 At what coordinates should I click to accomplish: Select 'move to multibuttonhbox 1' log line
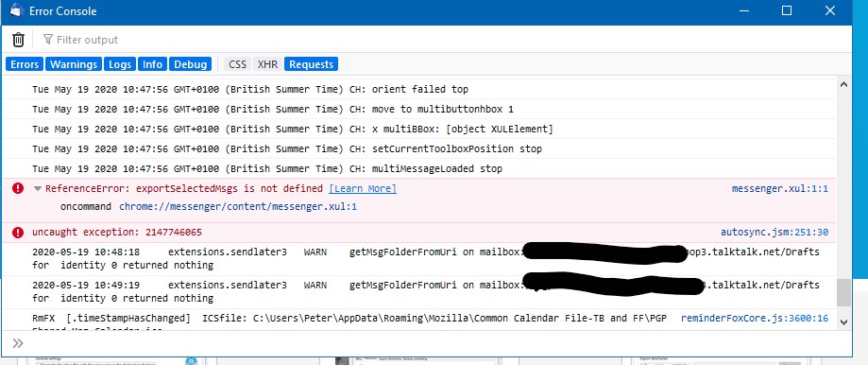tap(418, 109)
